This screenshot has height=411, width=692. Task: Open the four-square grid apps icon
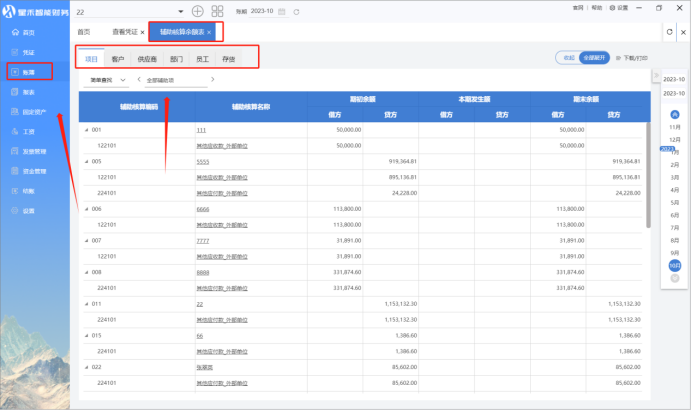218,11
